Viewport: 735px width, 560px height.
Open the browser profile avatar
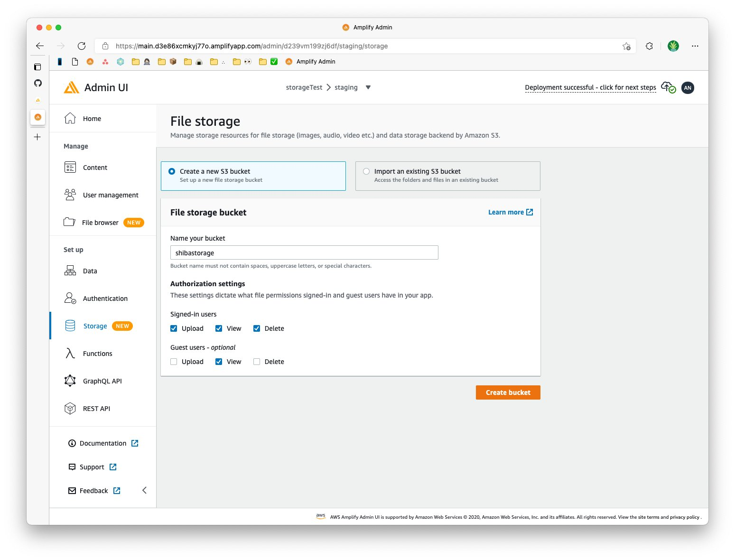pyautogui.click(x=673, y=46)
